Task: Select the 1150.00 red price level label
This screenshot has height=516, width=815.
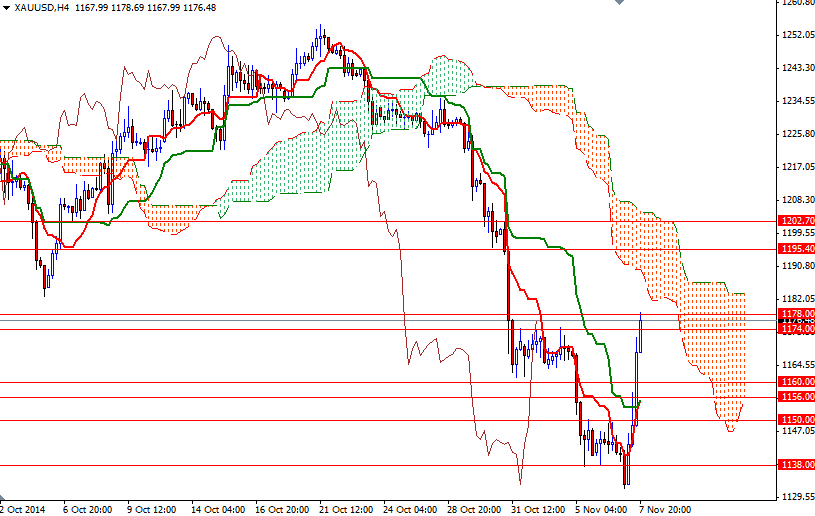Action: [796, 419]
